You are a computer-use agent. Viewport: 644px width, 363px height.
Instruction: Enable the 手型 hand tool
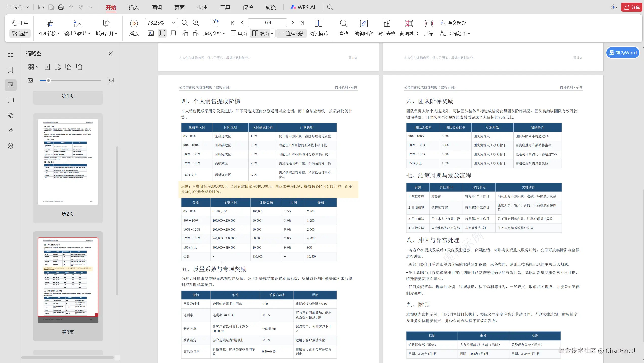click(20, 23)
